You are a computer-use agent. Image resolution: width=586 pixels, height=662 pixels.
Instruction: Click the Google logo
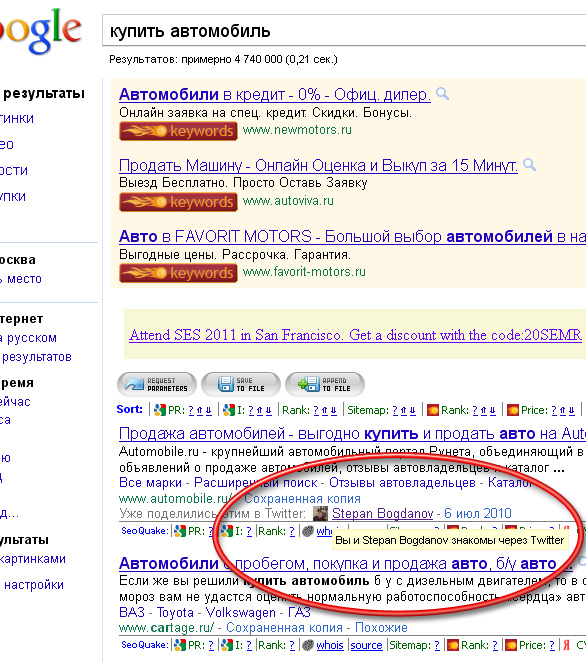point(40,30)
